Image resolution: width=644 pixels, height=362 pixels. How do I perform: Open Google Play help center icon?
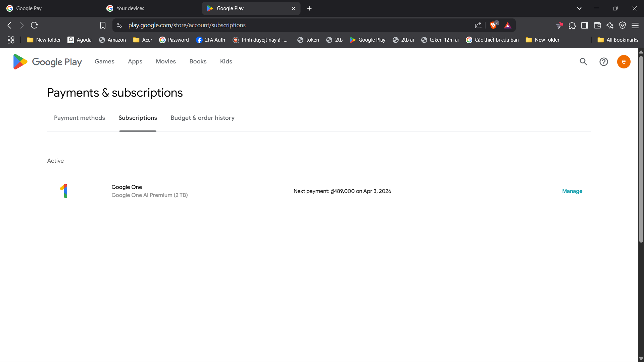[x=604, y=62]
